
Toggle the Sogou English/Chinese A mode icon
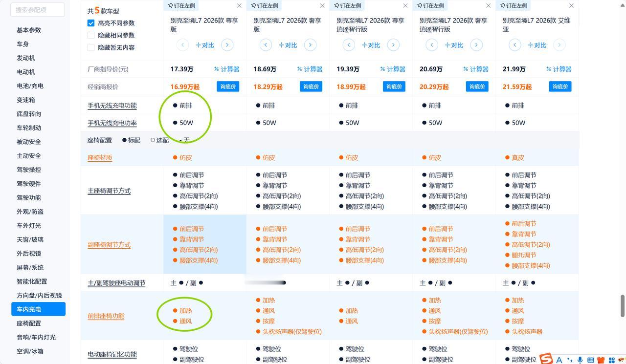click(x=559, y=360)
